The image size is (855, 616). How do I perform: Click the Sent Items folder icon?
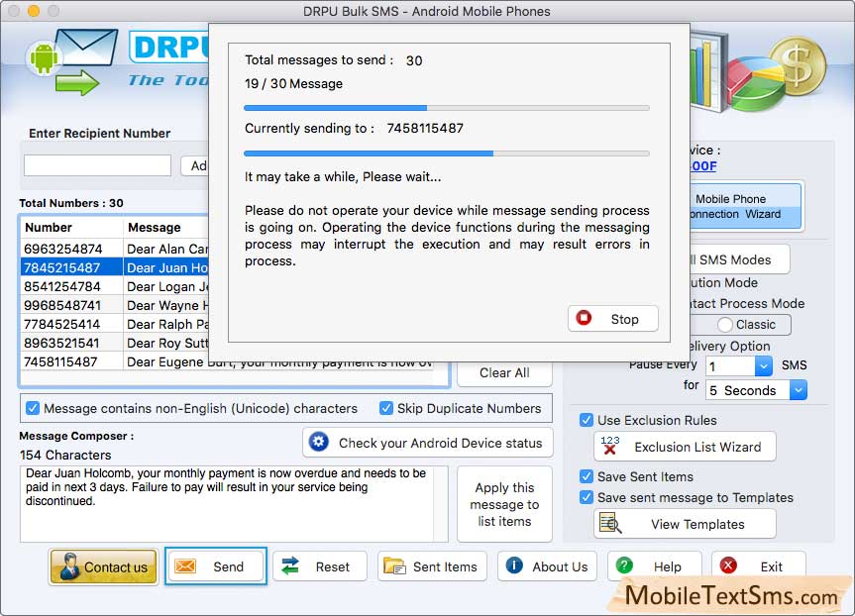[x=394, y=566]
